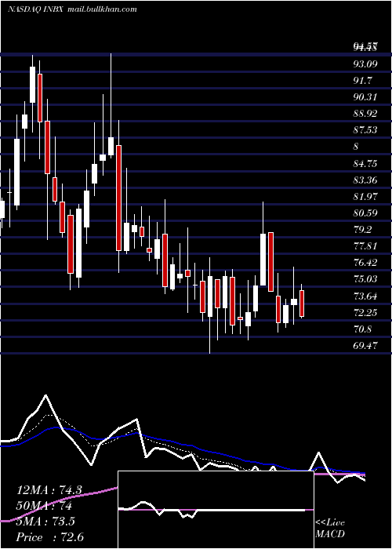Click the 12MA : 74.3 readout
This screenshot has height=549, width=392.
tap(49, 490)
